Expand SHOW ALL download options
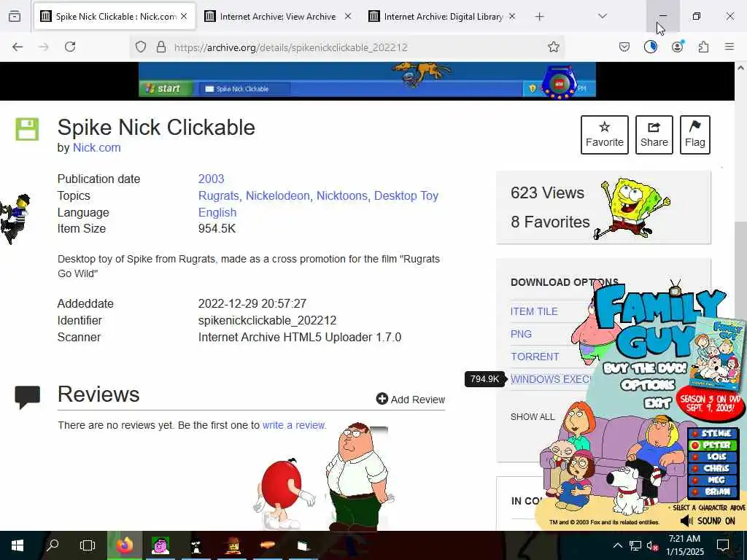The image size is (747, 560). coord(532,416)
